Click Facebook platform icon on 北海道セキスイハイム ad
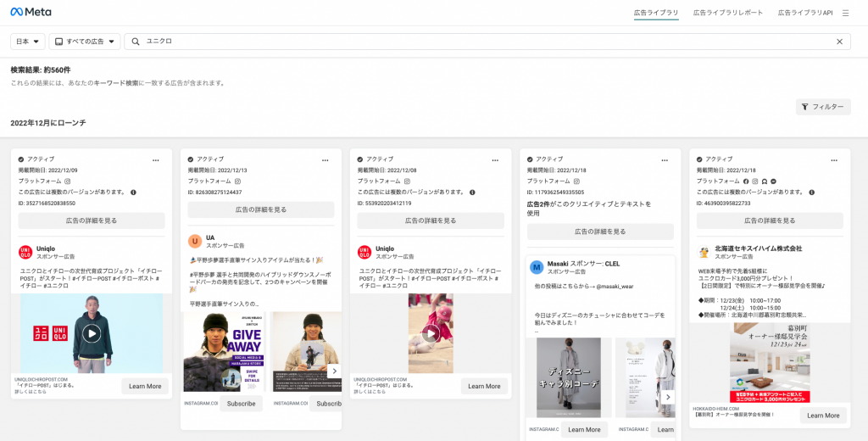 (x=746, y=181)
